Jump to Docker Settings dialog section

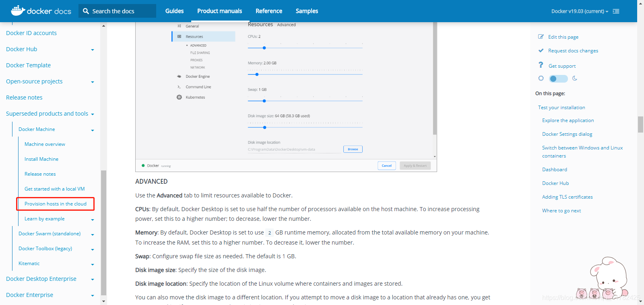point(567,134)
